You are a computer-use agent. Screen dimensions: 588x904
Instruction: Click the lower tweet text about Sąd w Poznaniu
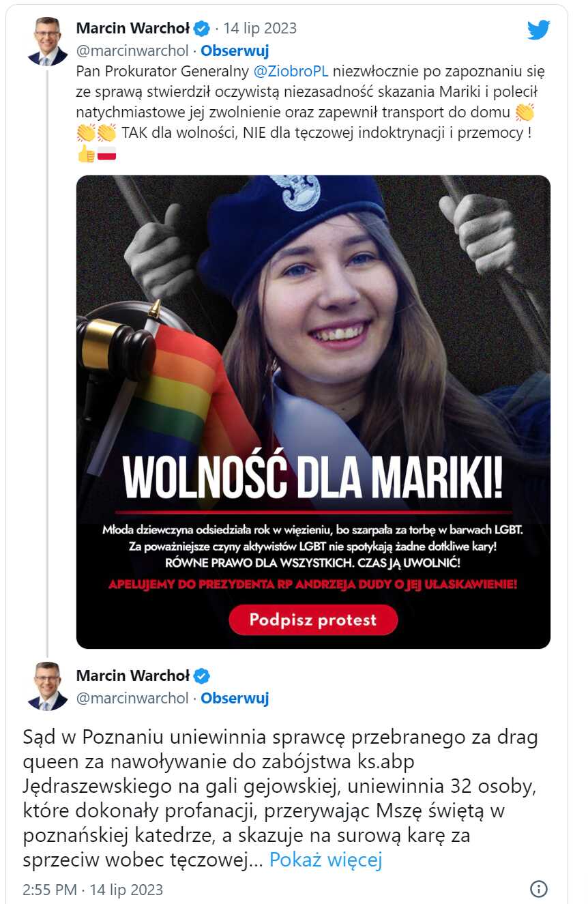(x=280, y=799)
